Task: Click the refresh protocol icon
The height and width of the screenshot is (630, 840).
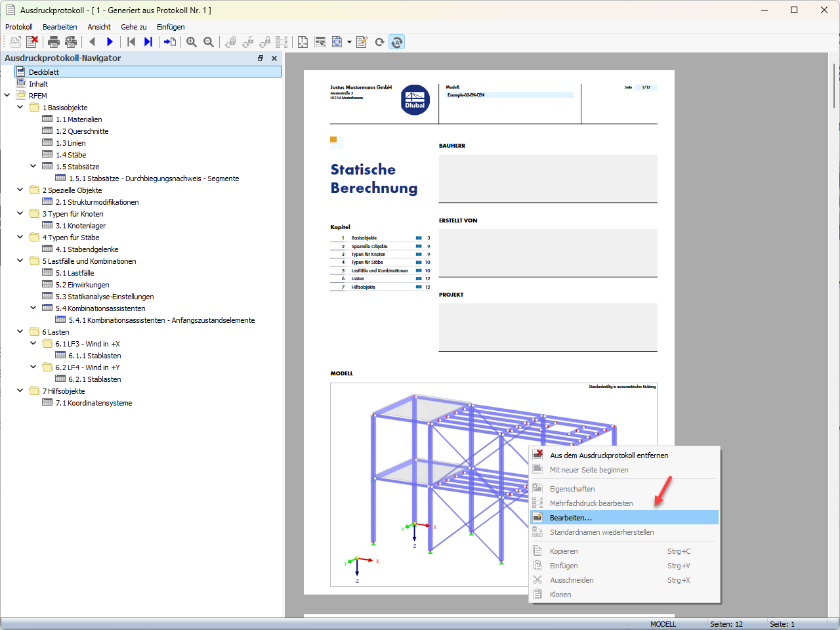Action: click(x=379, y=42)
